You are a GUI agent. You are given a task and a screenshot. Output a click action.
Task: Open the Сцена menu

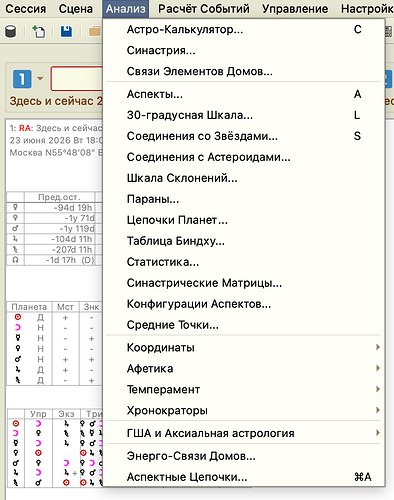tap(76, 9)
